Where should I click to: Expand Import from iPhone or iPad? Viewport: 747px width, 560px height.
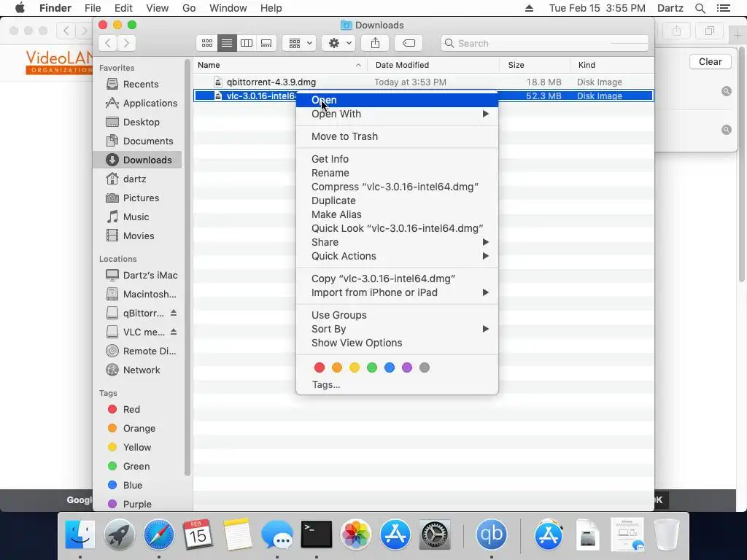[397, 292]
